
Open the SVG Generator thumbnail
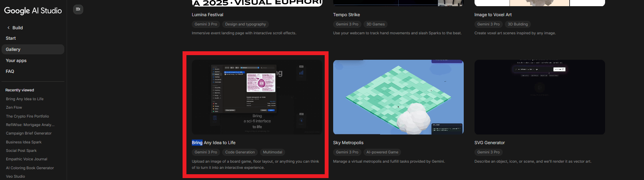pyautogui.click(x=540, y=97)
